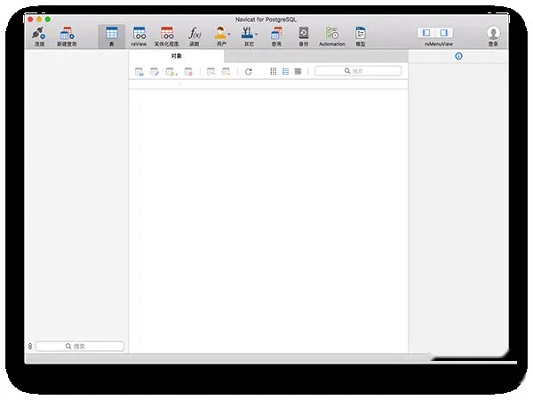Image resolution: width=533 pixels, height=400 pixels.
Task: Switch to the Objects tab
Action: (176, 56)
